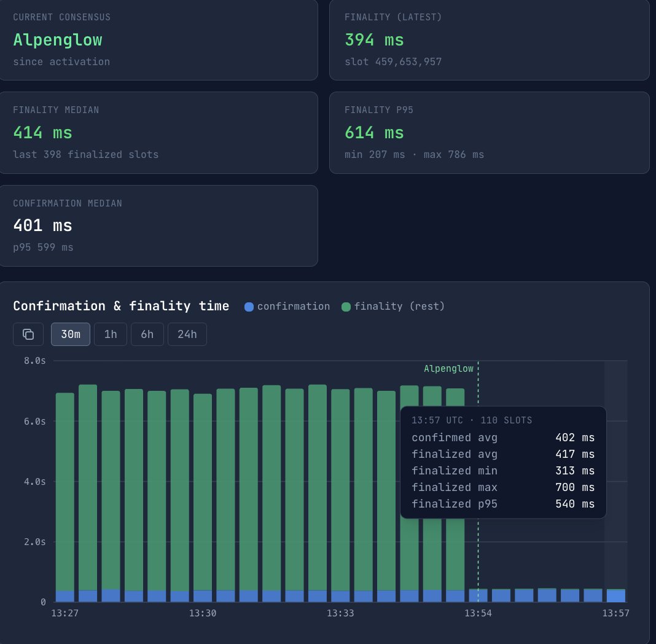The width and height of the screenshot is (656, 644).
Task: Switch chart range to 1h
Action: [x=111, y=334]
